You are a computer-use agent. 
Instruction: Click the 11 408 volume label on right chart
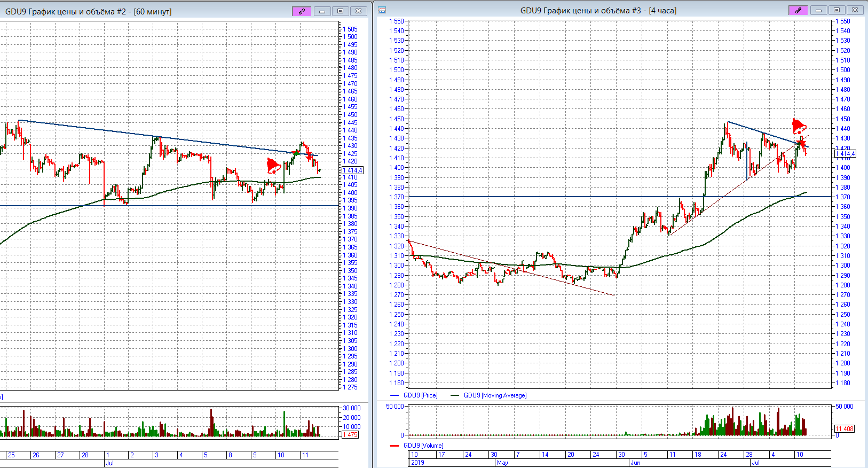pyautogui.click(x=845, y=429)
